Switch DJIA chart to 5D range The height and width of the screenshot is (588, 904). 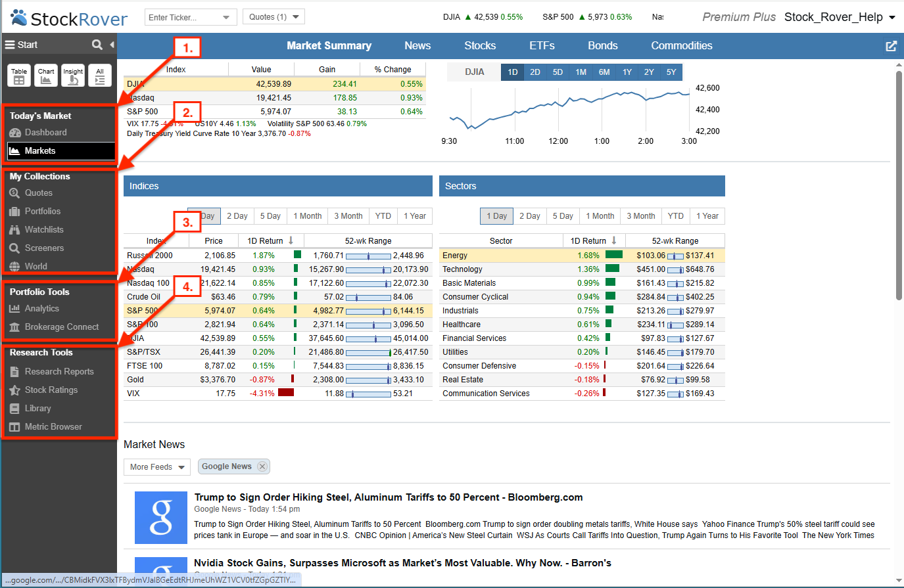(558, 72)
